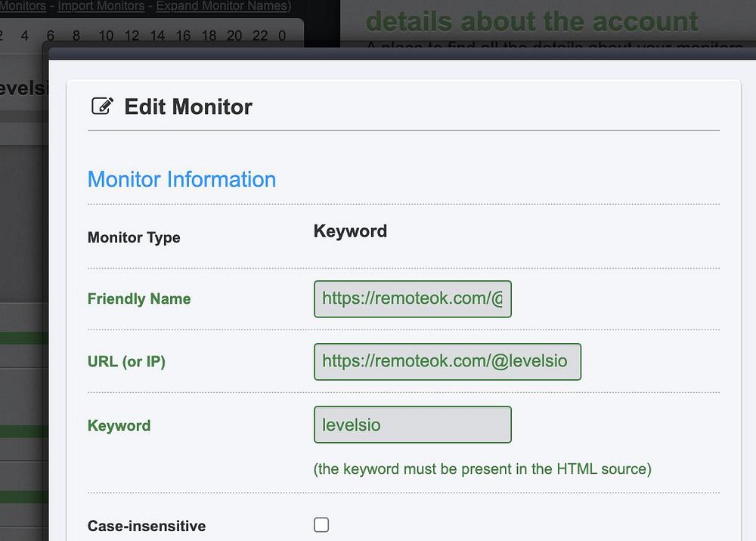This screenshot has width=756, height=541.
Task: Click the Monitor Information section heading
Action: coord(181,180)
